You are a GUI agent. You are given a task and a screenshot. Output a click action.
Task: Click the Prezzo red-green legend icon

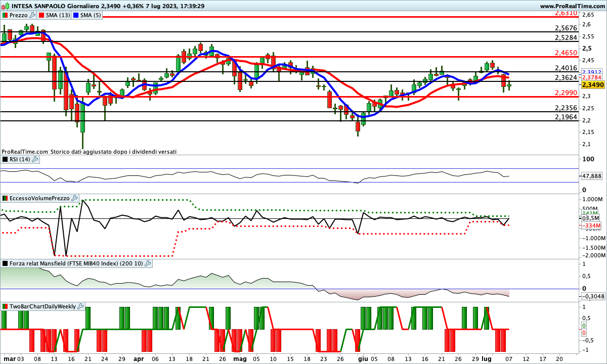pyautogui.click(x=5, y=15)
